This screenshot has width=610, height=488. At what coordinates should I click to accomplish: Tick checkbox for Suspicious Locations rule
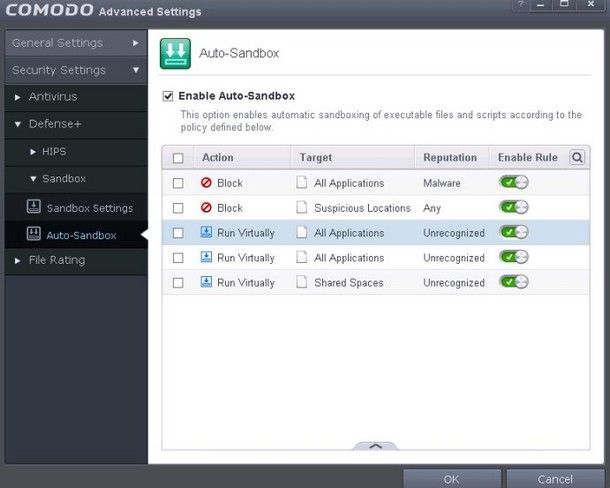point(178,208)
